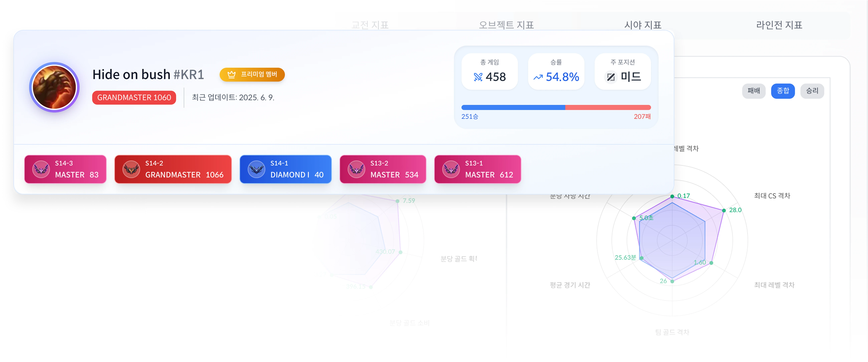Click the crossed swords total games icon

[478, 77]
